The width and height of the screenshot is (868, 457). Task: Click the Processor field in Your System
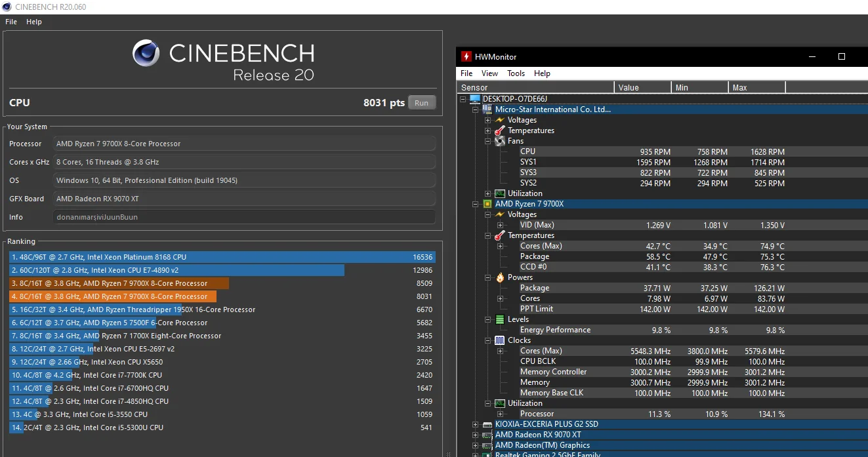pos(244,144)
